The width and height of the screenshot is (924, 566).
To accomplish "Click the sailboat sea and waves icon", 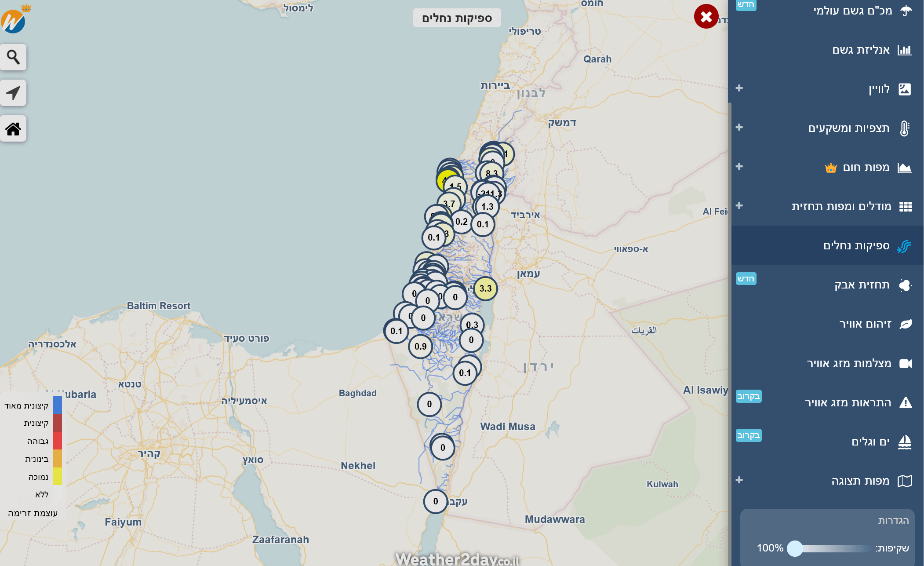I will pyautogui.click(x=904, y=442).
